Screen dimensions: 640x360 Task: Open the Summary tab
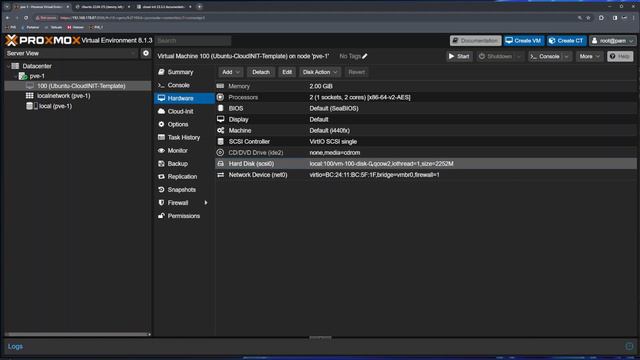[x=184, y=72]
